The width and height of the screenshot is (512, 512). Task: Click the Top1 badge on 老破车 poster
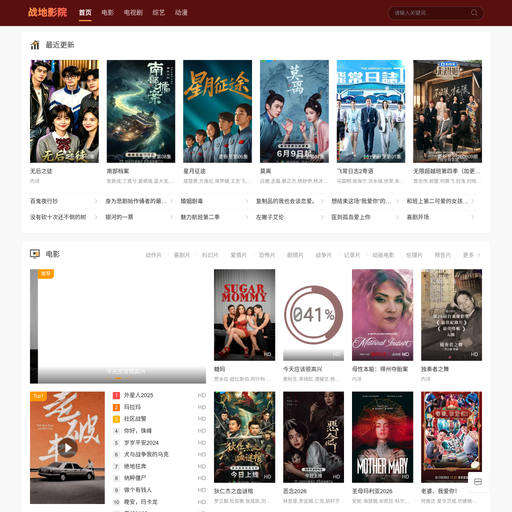(x=38, y=396)
